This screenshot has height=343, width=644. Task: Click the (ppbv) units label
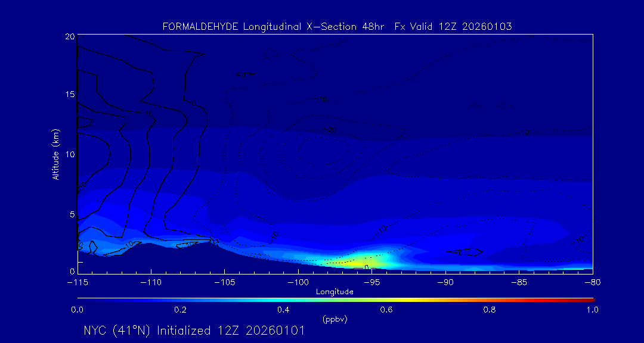click(335, 319)
